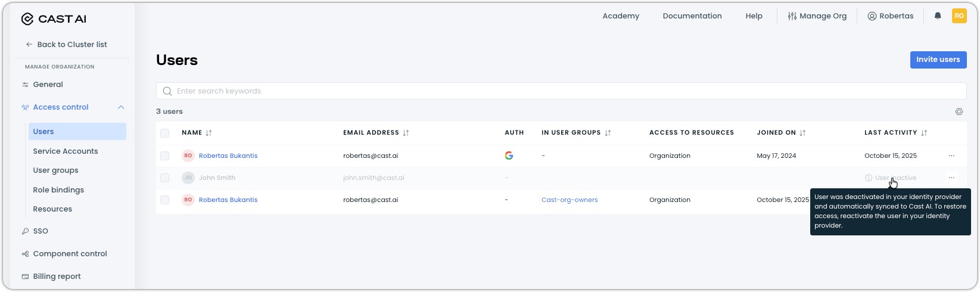Sort by Name column arrows
Viewport: 980px width, 292px height.
point(209,133)
